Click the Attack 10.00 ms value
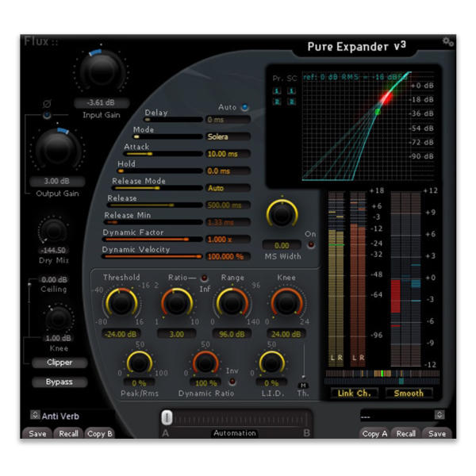Viewport: 476px width, 476px height. pyautogui.click(x=228, y=154)
